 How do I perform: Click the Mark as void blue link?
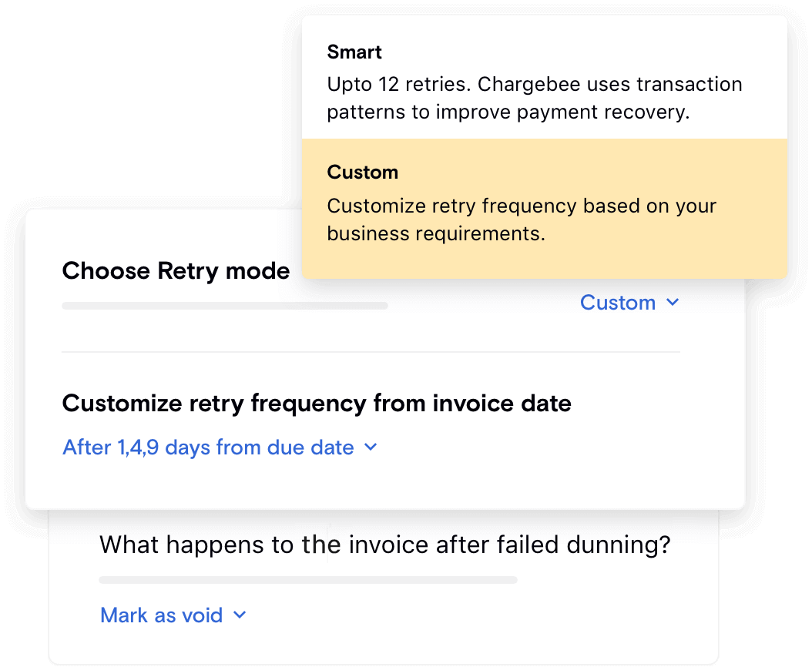coord(160,615)
